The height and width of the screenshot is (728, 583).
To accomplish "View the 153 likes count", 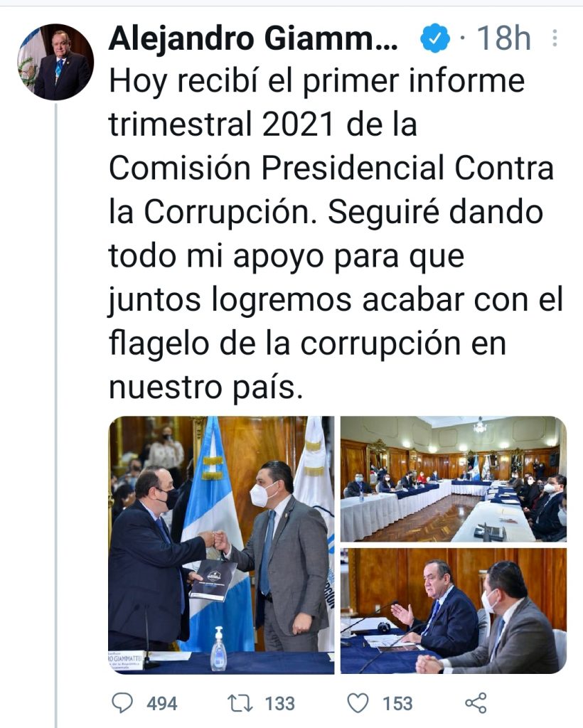I will (x=398, y=703).
